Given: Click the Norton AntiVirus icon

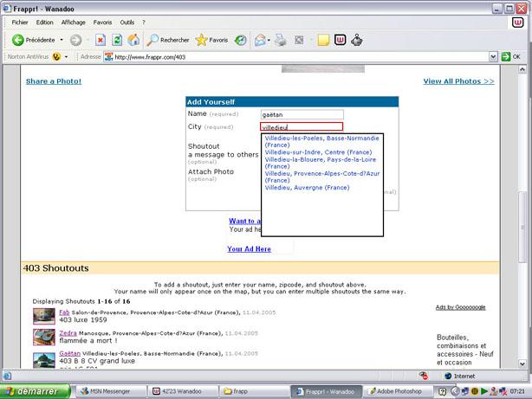Looking at the screenshot, I should pyautogui.click(x=57, y=57).
